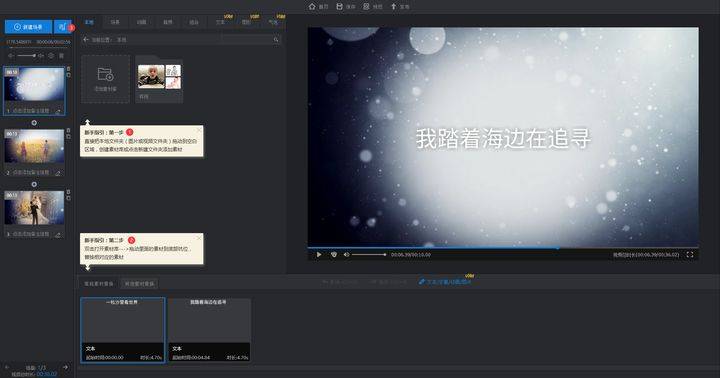Open the icon between save and publish
Image resolution: width=720 pixels, height=378 pixels.
(x=366, y=6)
